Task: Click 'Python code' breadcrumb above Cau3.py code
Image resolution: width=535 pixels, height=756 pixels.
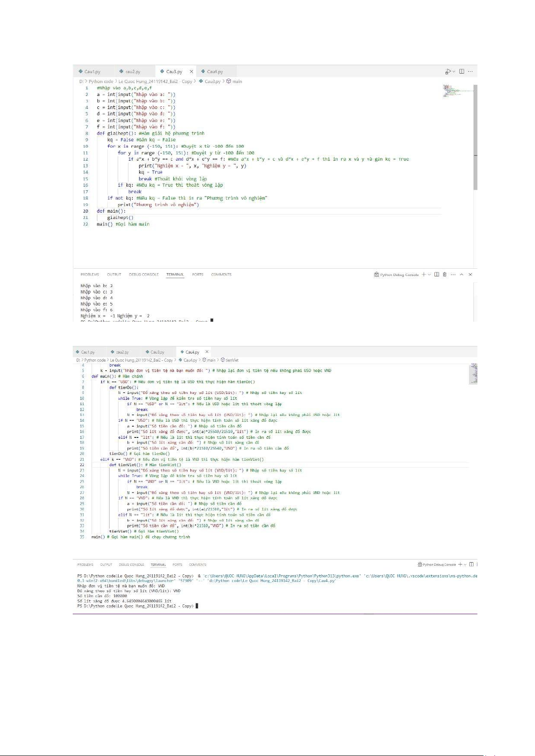Action: point(101,82)
